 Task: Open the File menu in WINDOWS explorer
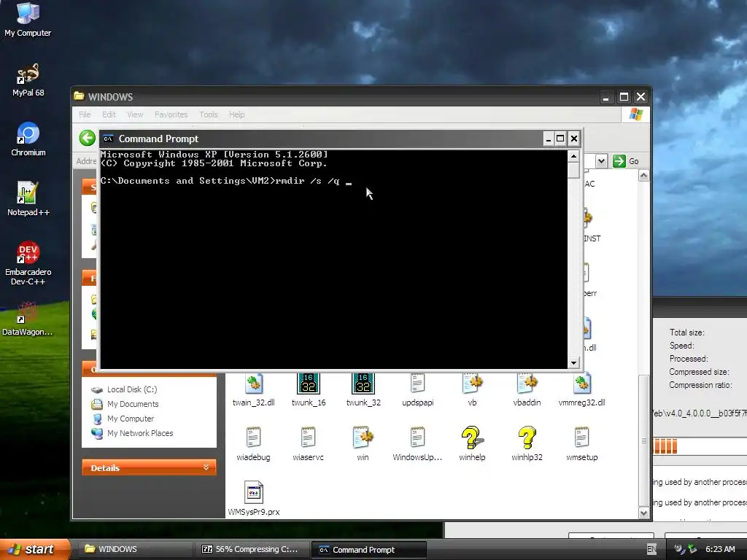(85, 114)
